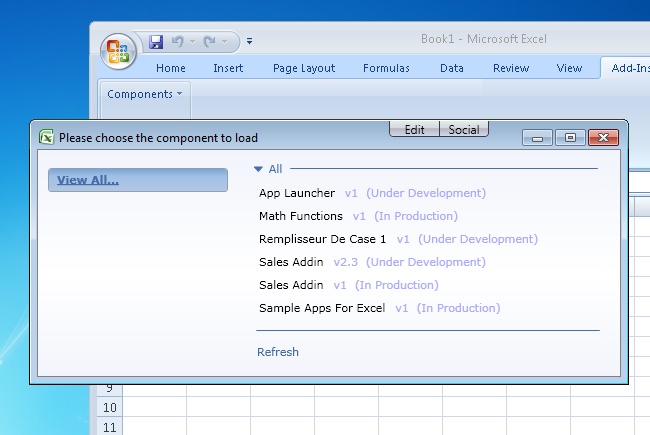This screenshot has height=435, width=650.
Task: Close the component chooser dialog
Action: [604, 138]
